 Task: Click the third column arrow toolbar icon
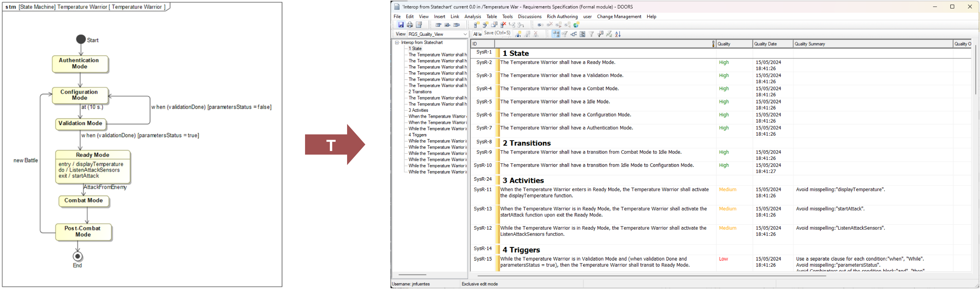click(457, 25)
